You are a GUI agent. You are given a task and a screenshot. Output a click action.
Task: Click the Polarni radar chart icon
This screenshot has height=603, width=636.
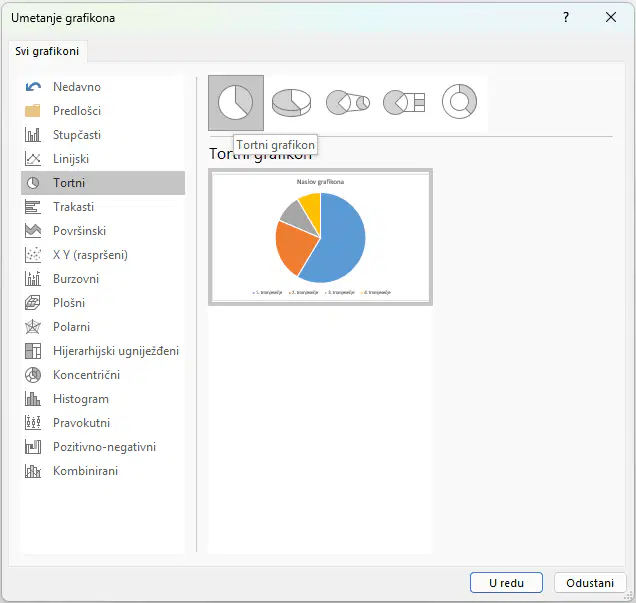point(32,326)
